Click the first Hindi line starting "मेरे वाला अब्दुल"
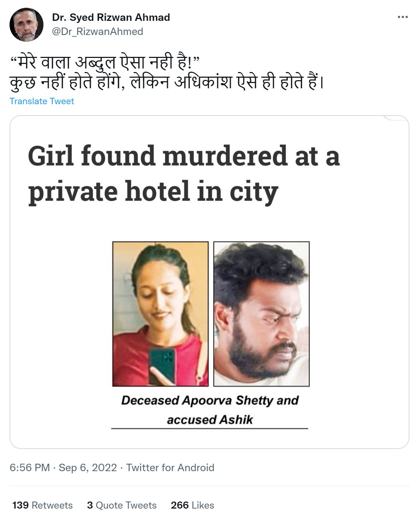Image resolution: width=420 pixels, height=522 pixels. coord(105,62)
